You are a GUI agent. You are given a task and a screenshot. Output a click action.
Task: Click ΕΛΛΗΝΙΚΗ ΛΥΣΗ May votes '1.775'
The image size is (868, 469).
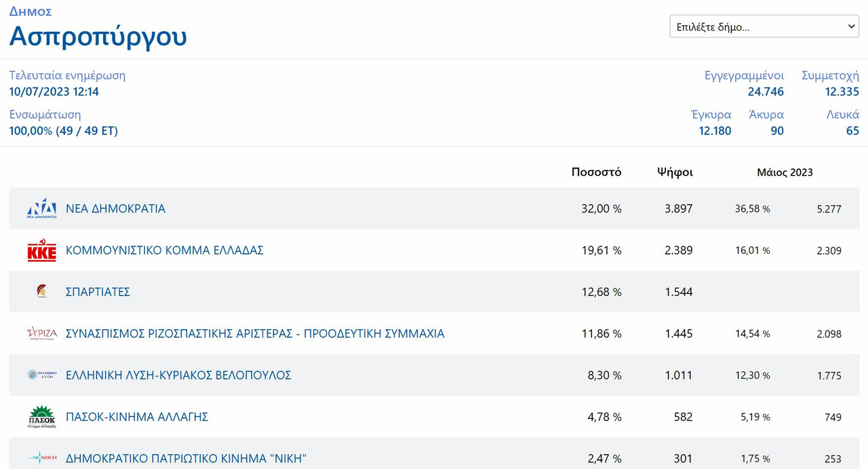pos(829,375)
